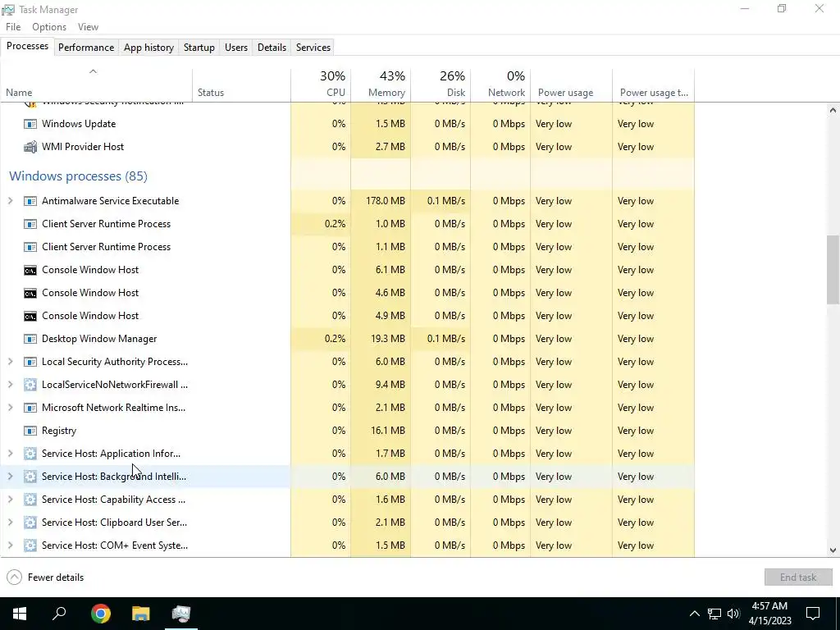The width and height of the screenshot is (840, 630).
Task: Sort by Network column header
Action: coord(501,85)
